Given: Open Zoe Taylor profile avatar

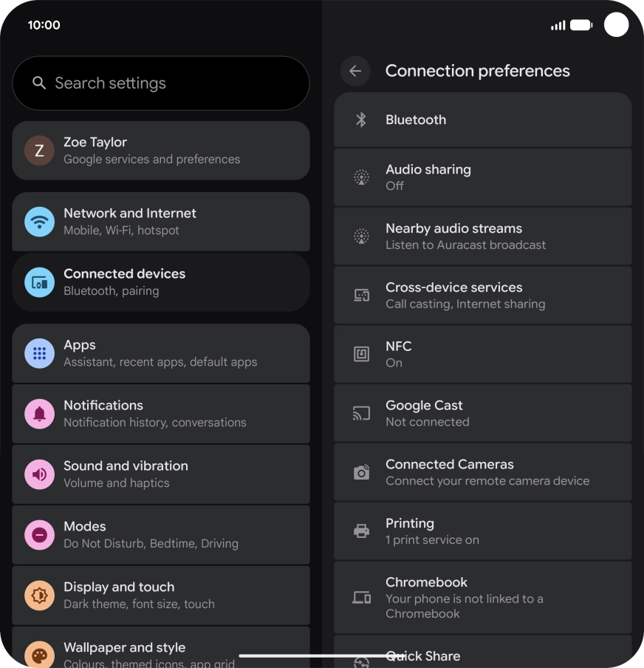Looking at the screenshot, I should pos(40,151).
